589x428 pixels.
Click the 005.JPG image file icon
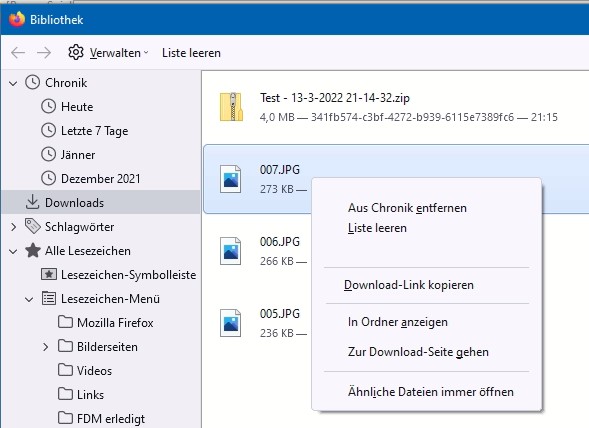(230, 323)
